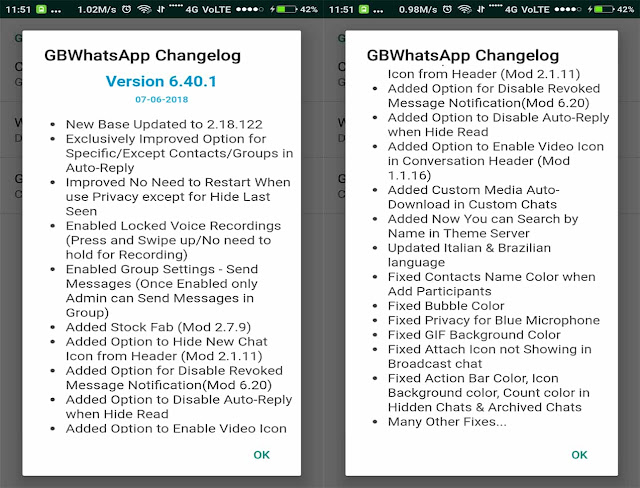Click alarm clock icon beside 0.98M/s
The image size is (640, 488).
point(447,9)
